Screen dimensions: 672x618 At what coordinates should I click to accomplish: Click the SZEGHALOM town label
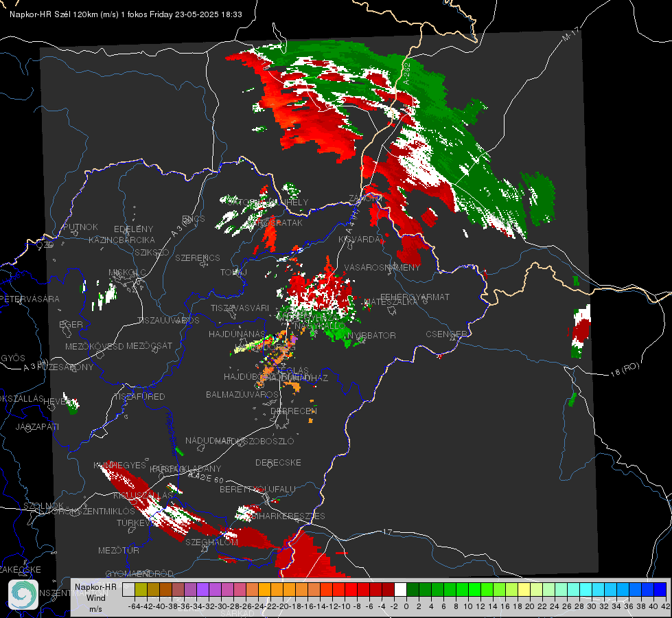click(x=211, y=542)
